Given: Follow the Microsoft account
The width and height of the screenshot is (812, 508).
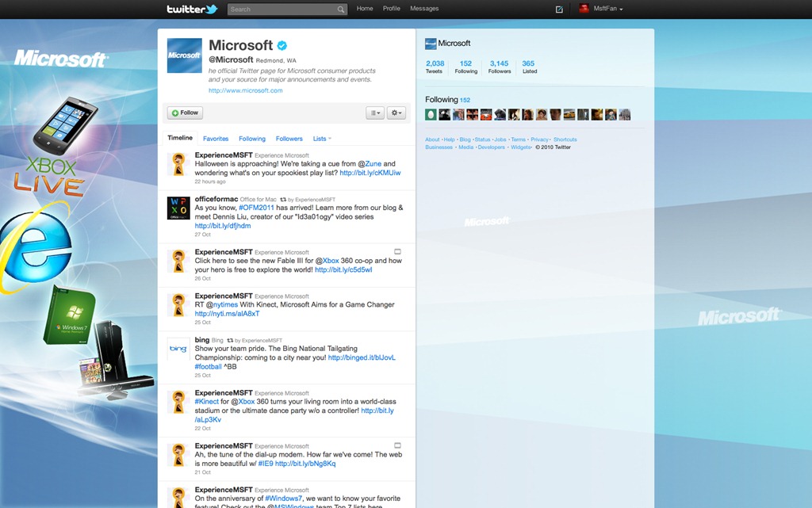Looking at the screenshot, I should tap(185, 113).
